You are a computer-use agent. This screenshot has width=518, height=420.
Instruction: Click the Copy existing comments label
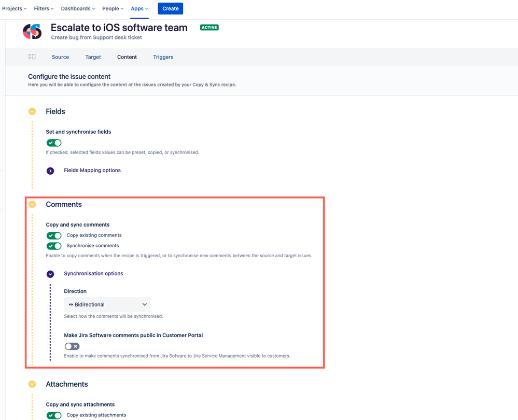[94, 235]
